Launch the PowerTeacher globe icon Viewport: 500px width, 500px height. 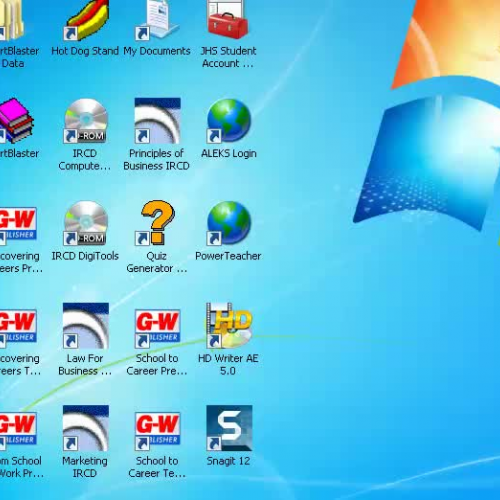(x=229, y=223)
